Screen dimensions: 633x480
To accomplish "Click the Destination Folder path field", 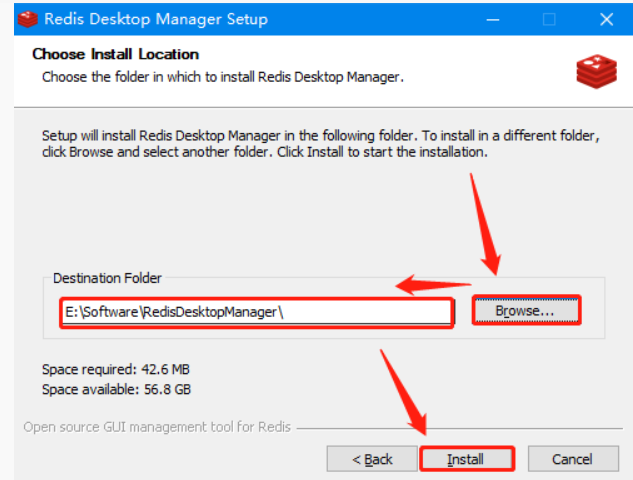I will (x=256, y=311).
